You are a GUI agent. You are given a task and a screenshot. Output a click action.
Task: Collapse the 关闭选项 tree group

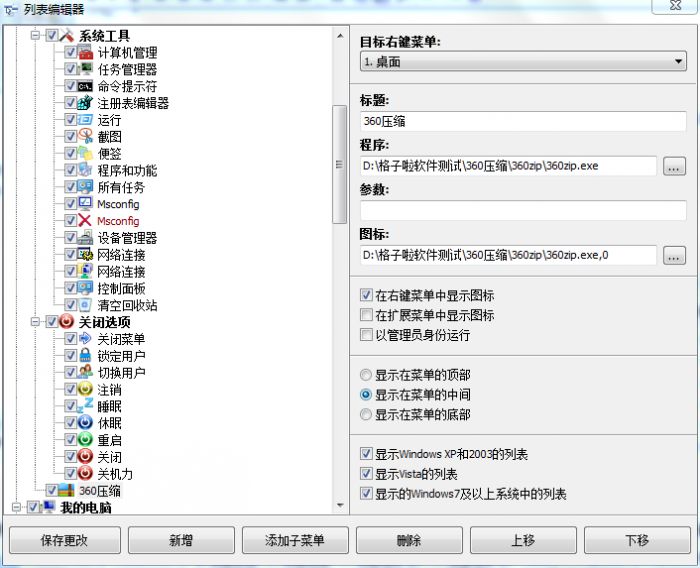(35, 322)
